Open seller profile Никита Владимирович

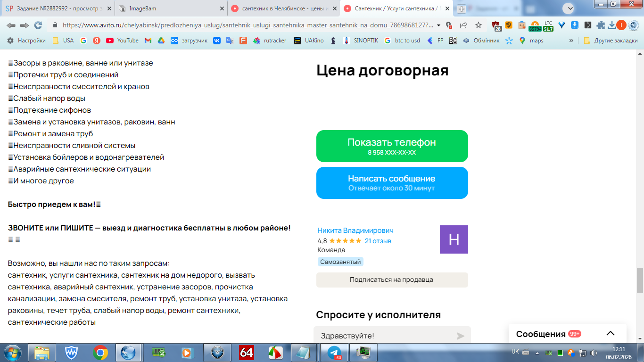[355, 230]
